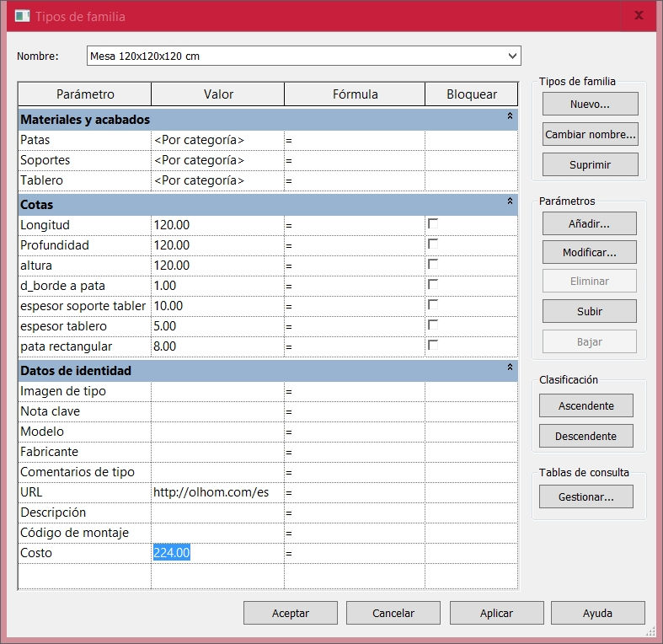This screenshot has width=663, height=644.
Task: Select the Imagen de tipo value cell
Action: pyautogui.click(x=217, y=391)
